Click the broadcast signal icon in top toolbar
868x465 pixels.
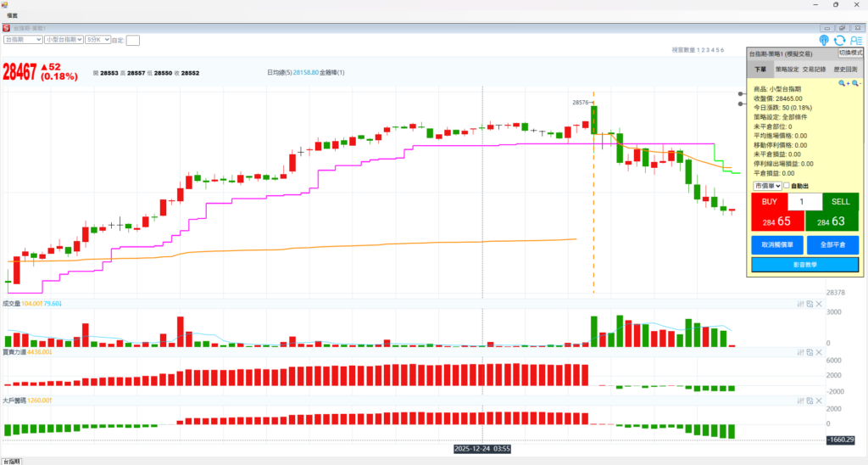[824, 40]
